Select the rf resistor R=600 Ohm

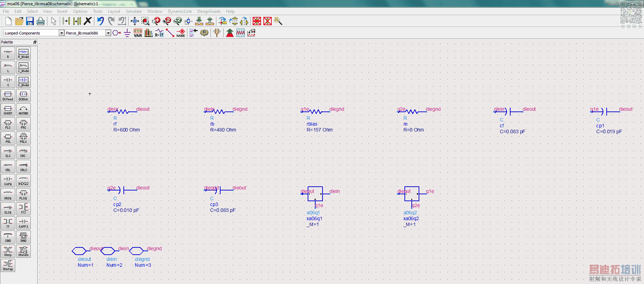tap(122, 111)
